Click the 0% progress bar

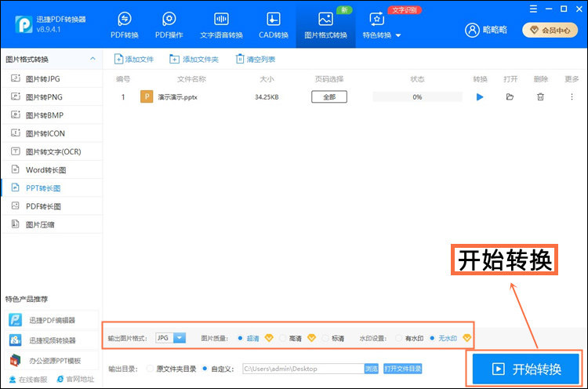pos(417,96)
